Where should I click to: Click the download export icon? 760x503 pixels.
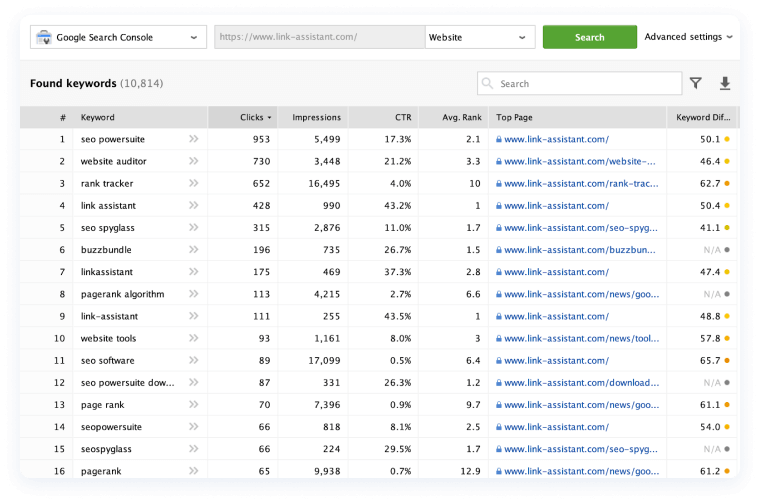(725, 84)
